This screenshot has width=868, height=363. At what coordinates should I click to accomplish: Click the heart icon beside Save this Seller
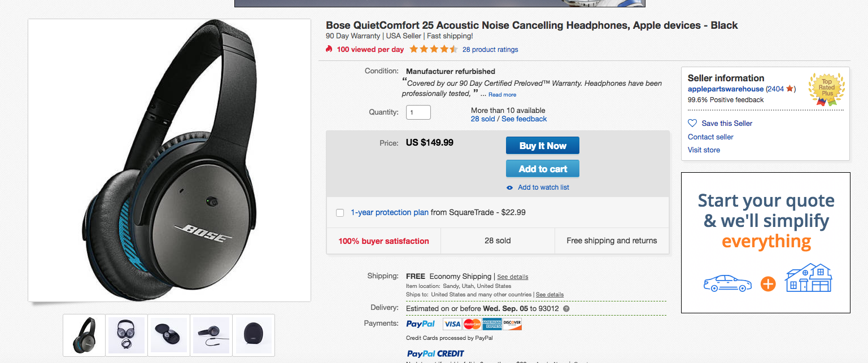(692, 123)
